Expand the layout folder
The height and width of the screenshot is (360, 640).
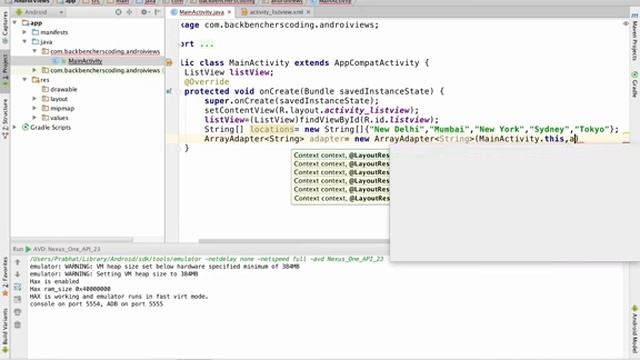[x=34, y=99]
